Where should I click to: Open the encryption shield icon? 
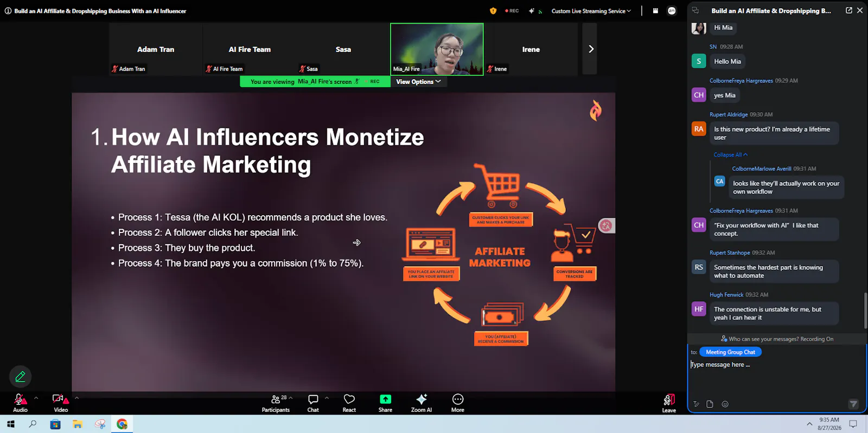pos(493,11)
